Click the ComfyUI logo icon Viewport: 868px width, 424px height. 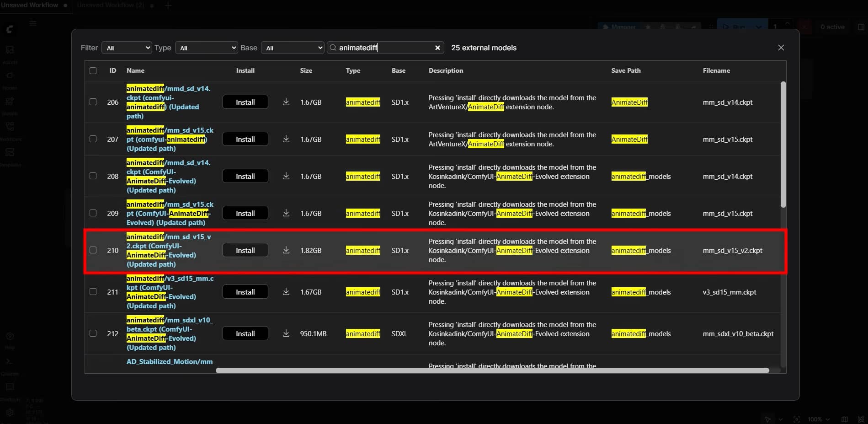point(10,29)
